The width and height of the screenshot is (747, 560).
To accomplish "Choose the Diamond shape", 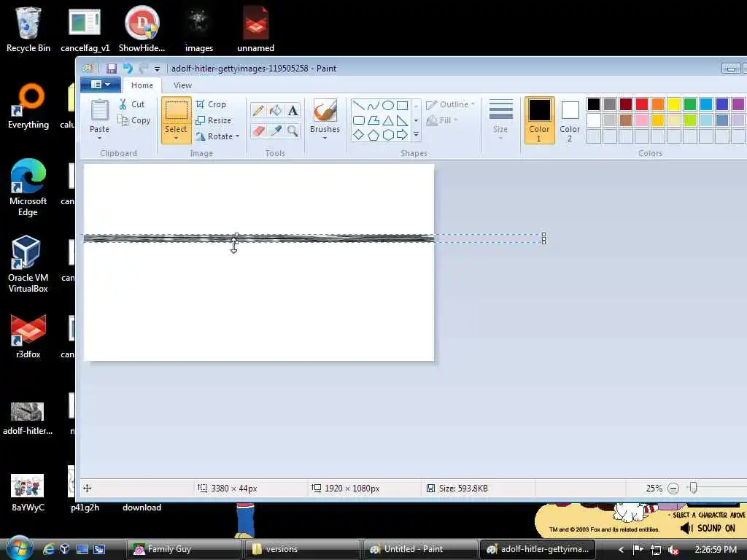I will tap(358, 135).
